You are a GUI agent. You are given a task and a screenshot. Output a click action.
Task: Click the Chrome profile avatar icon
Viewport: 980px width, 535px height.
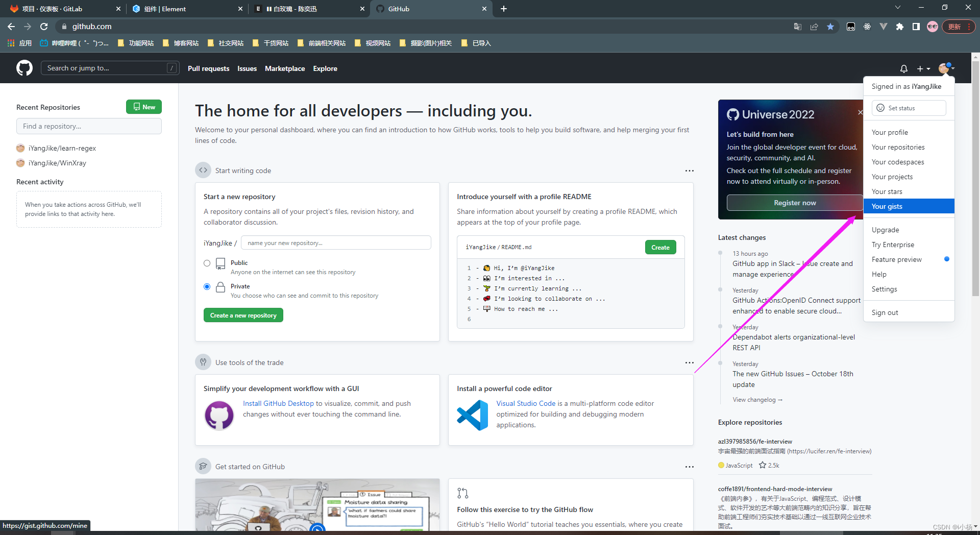coord(933,27)
